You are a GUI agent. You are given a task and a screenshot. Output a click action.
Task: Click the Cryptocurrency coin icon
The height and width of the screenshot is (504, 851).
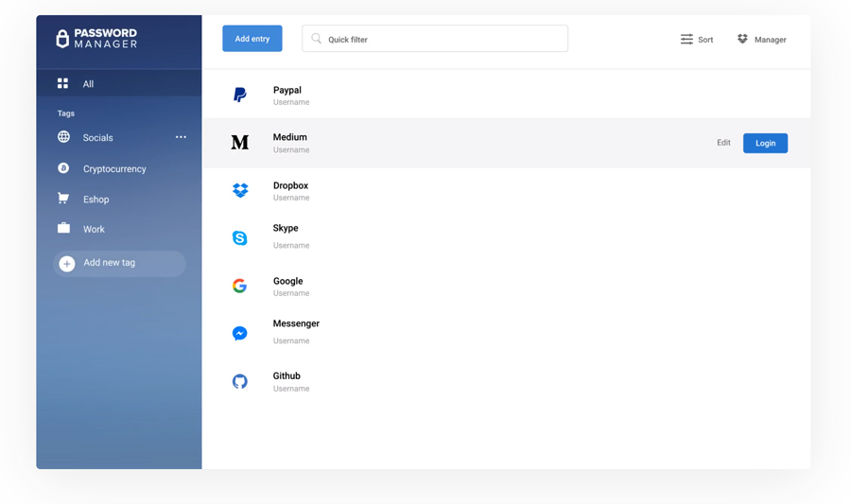(x=63, y=168)
